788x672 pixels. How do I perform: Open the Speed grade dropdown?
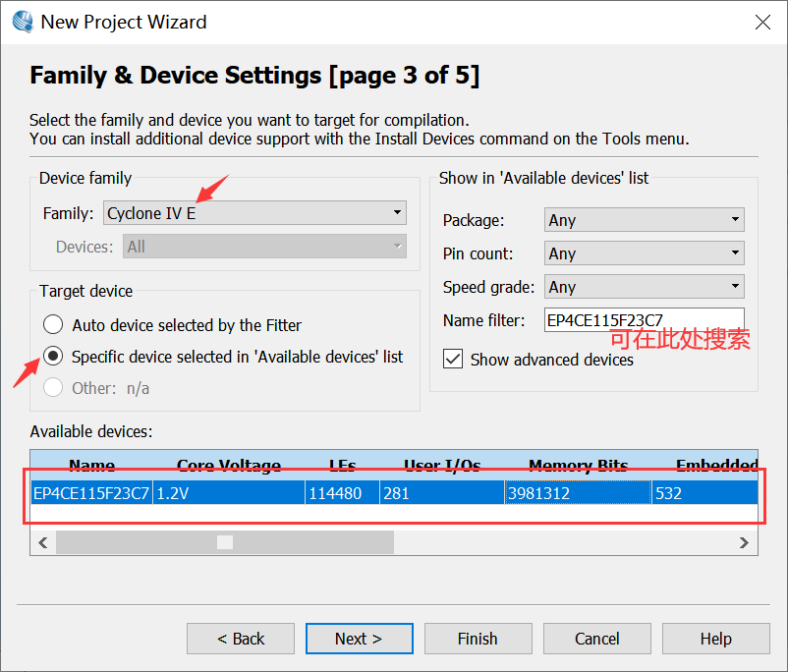[x=644, y=287]
